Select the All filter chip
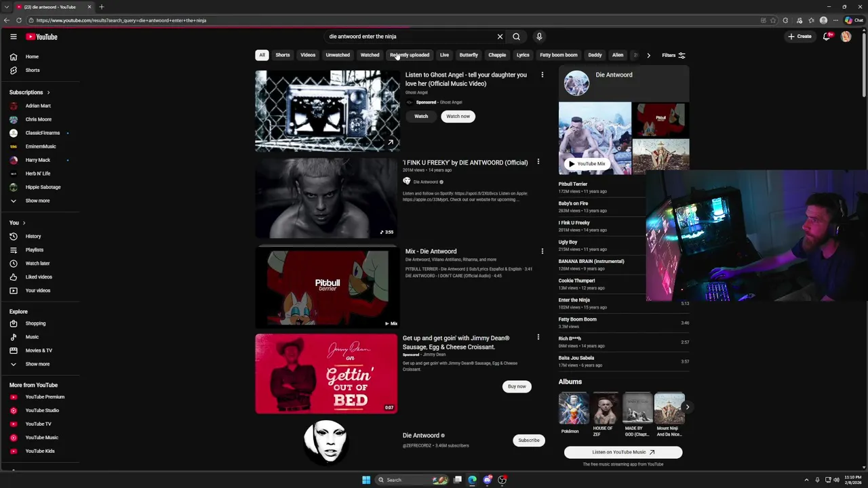 [262, 55]
